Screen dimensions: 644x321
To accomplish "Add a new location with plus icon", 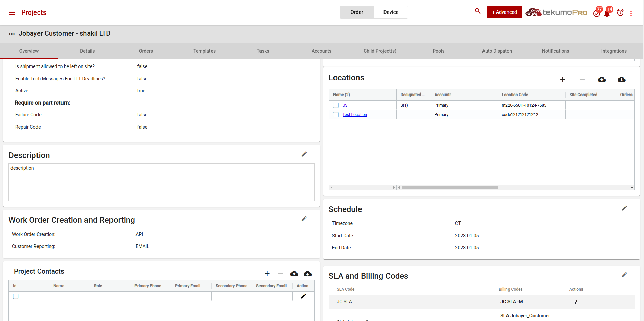I will (562, 79).
